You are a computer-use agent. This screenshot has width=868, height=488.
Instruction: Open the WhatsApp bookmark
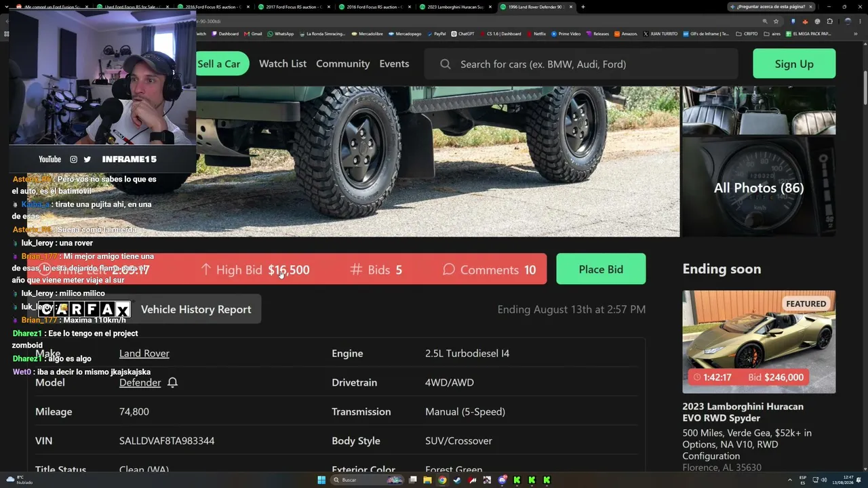coord(281,34)
